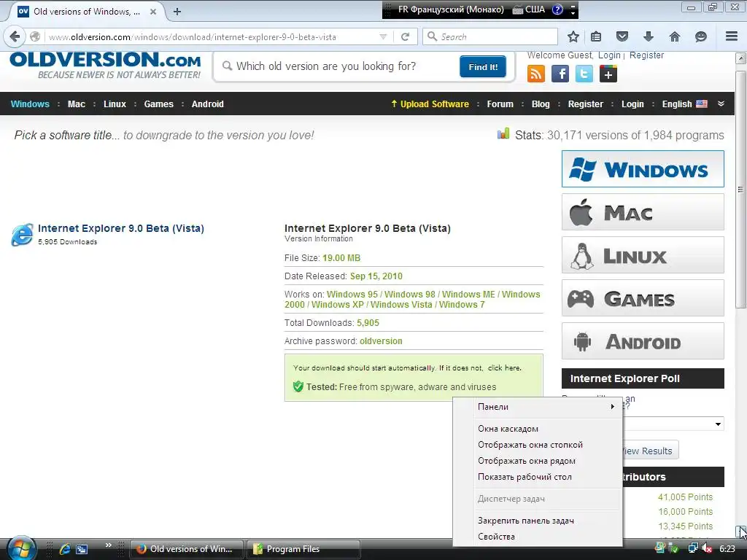Click the large Android category banner

(643, 341)
